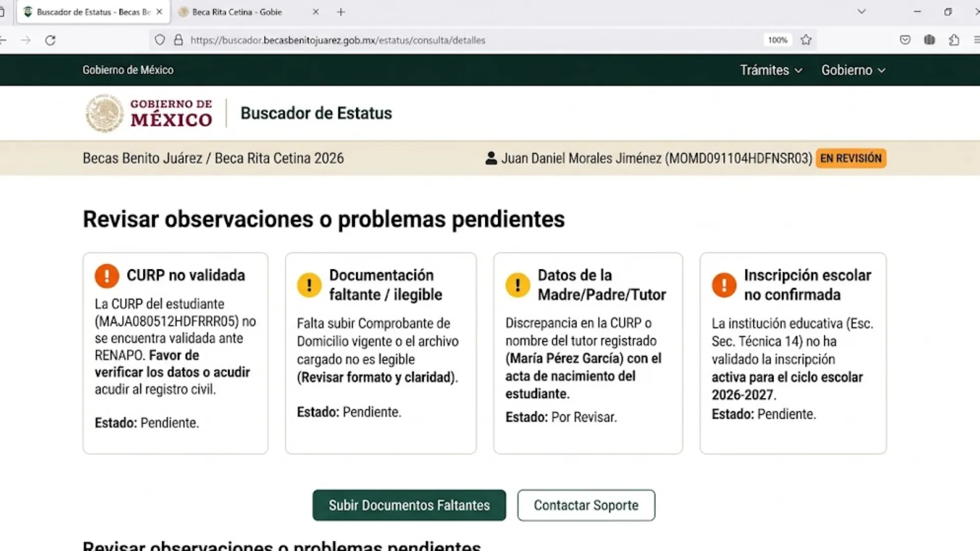Click the Revisar formato y claridad text

(377, 378)
